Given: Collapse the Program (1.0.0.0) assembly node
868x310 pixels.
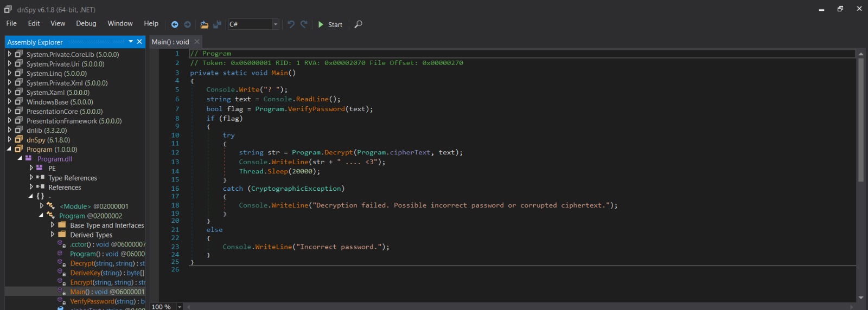Looking at the screenshot, I should click(9, 149).
